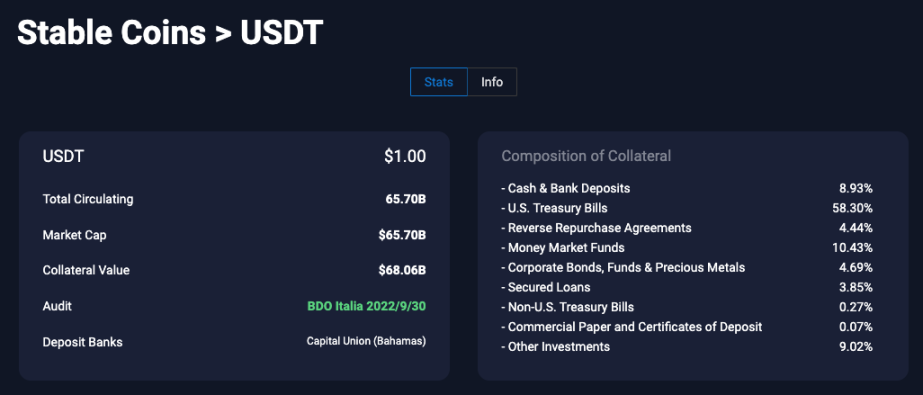
Task: Click the Market Cap value $65.70B
Action: (402, 235)
